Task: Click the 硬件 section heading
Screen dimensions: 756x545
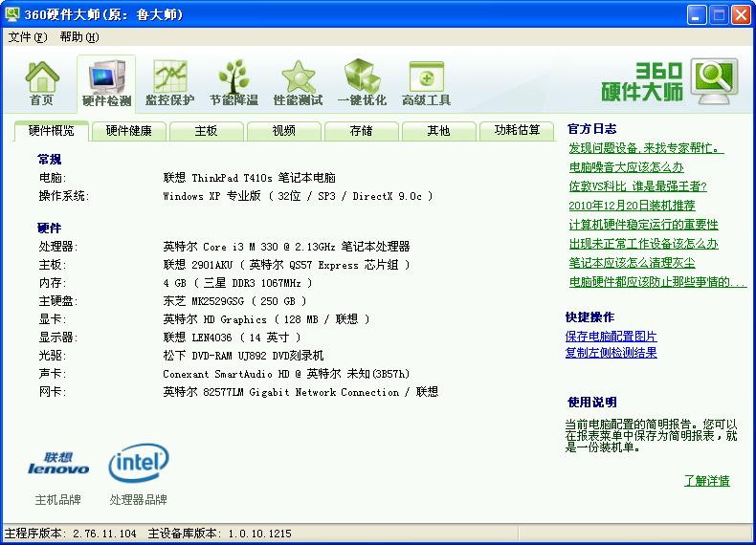Action: [49, 228]
